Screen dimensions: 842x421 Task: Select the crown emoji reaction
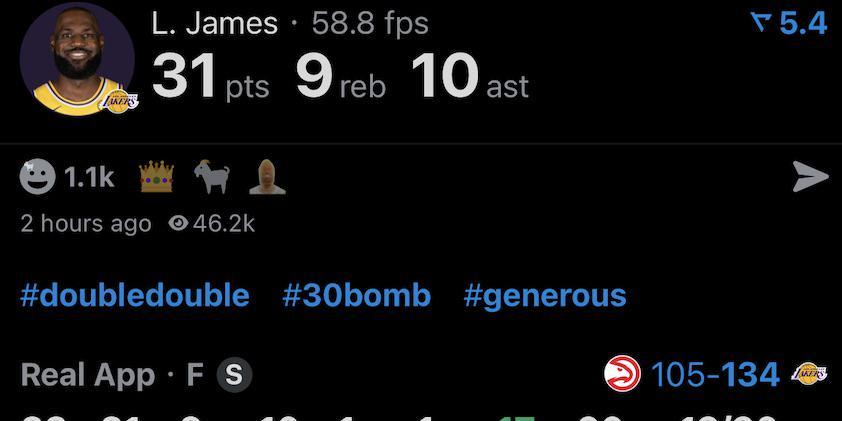pos(156,177)
